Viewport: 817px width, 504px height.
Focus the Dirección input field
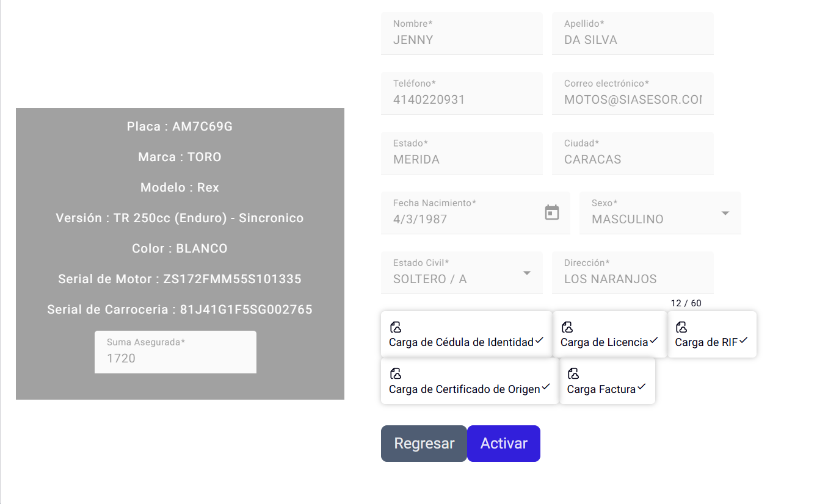[633, 279]
